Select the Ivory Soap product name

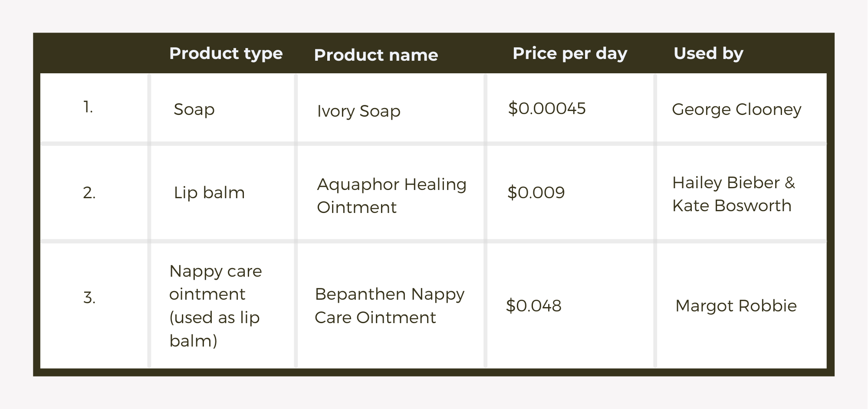tap(358, 111)
